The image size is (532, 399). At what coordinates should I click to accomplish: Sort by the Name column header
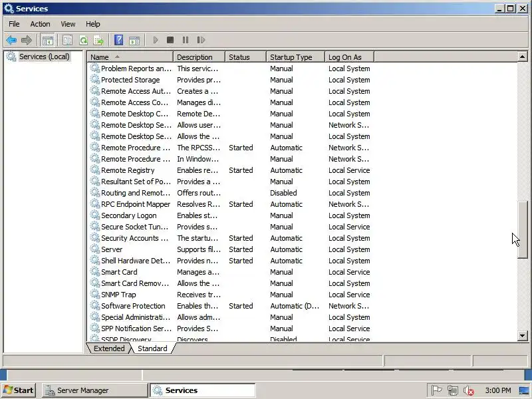click(130, 57)
